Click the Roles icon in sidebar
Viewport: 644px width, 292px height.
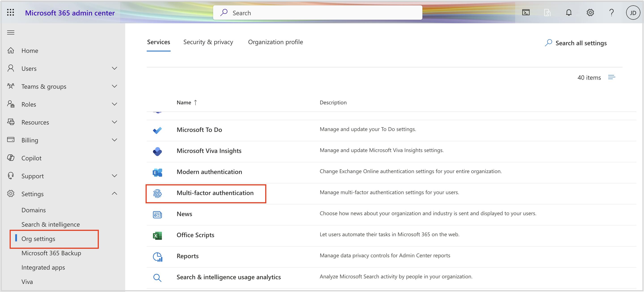pos(11,104)
